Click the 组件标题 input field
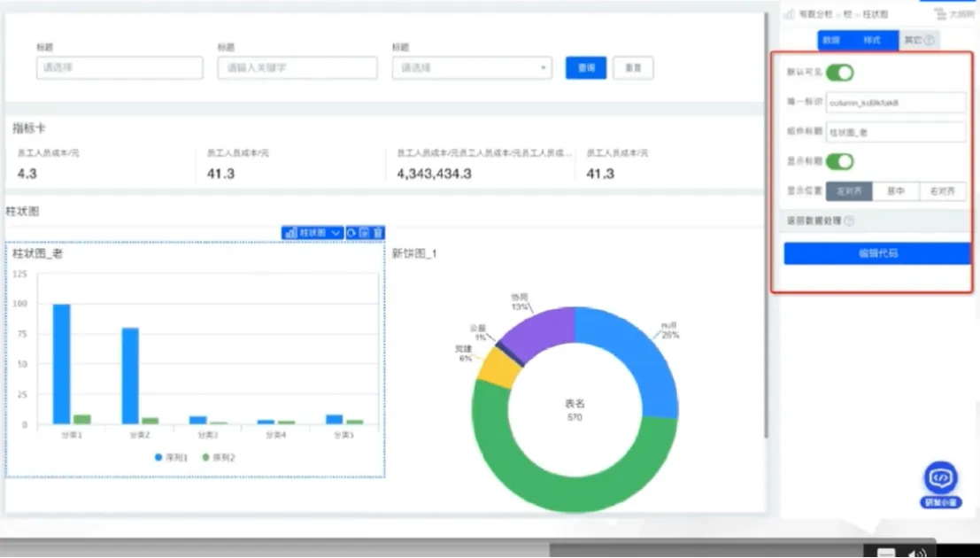The width and height of the screenshot is (980, 558). pyautogui.click(x=896, y=132)
